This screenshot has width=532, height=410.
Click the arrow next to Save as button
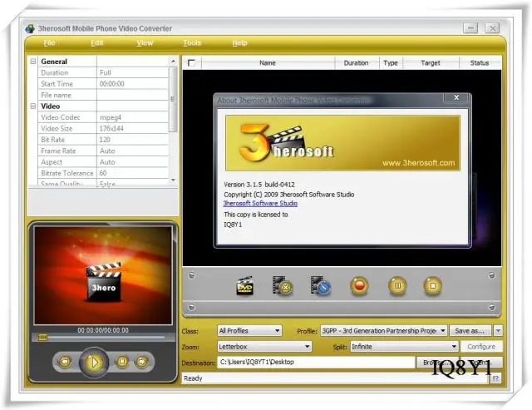click(x=498, y=331)
